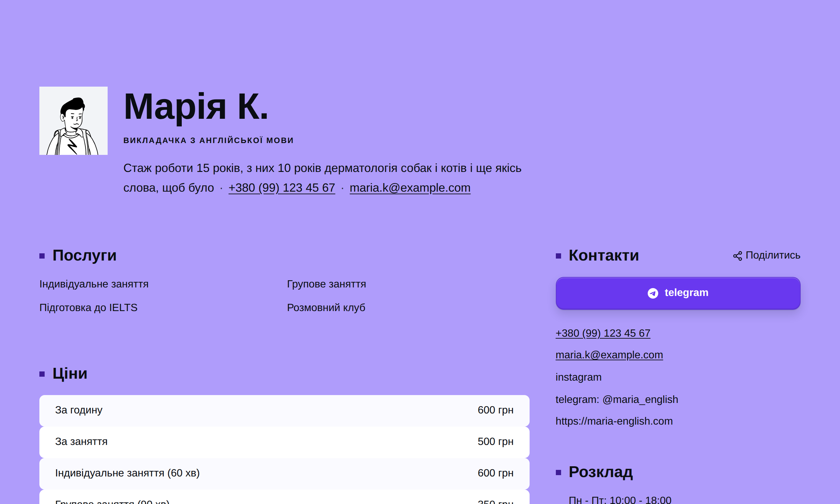Click the 500 грн price value

pos(495,442)
